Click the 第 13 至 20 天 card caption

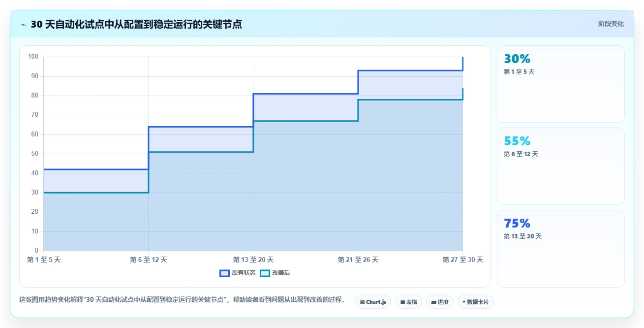coord(522,236)
